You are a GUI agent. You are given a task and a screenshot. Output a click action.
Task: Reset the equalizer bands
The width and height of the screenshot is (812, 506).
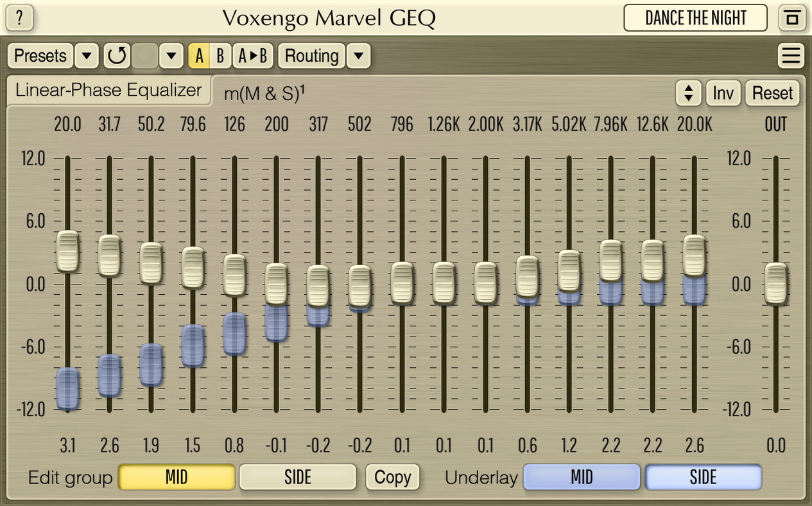[x=773, y=93]
